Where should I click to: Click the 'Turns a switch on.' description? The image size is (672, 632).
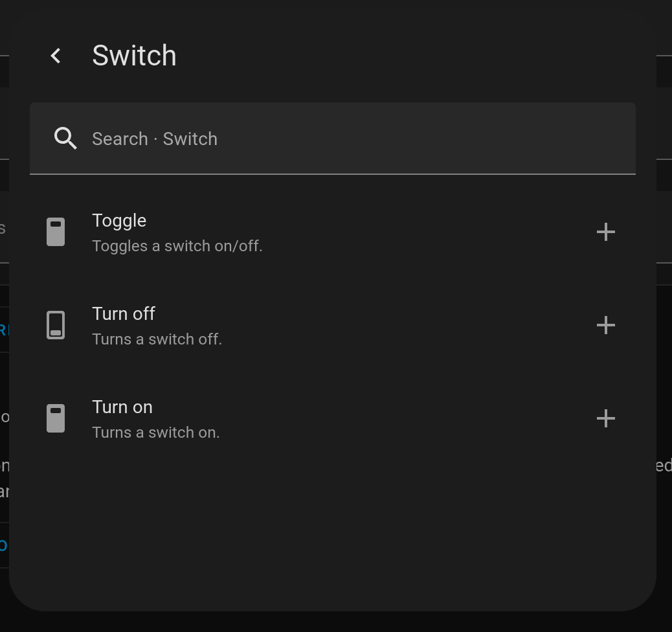156,433
